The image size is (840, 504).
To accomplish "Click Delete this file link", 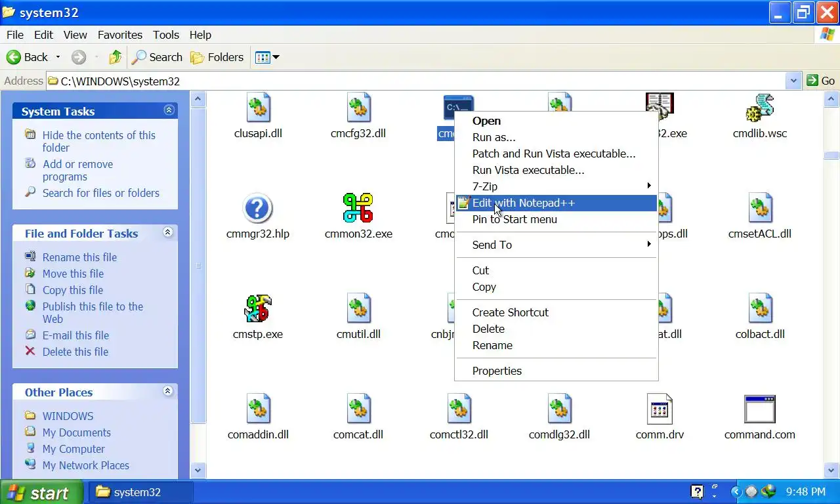I will pyautogui.click(x=75, y=352).
